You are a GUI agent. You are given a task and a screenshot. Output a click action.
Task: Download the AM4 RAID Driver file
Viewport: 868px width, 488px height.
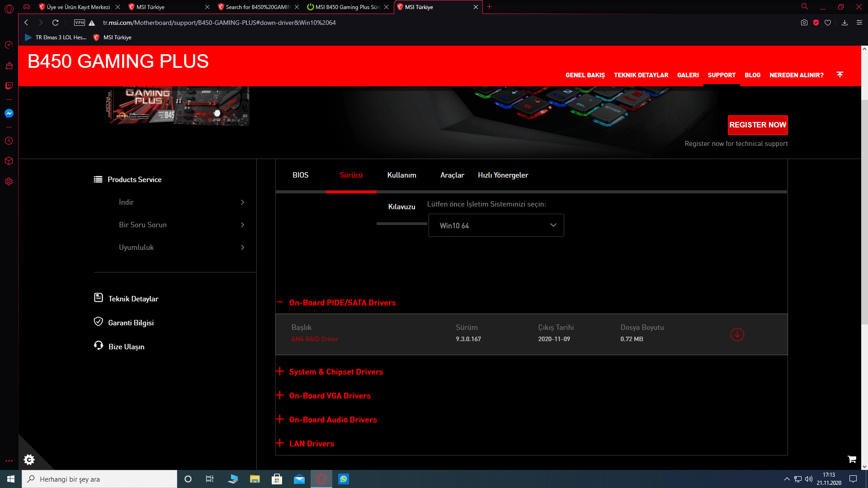[737, 335]
